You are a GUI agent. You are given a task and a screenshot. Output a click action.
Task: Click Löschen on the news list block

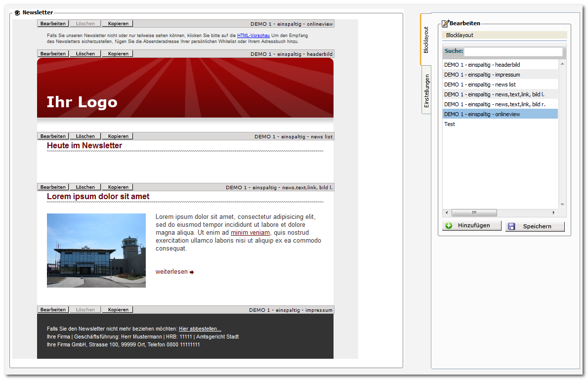click(x=85, y=136)
